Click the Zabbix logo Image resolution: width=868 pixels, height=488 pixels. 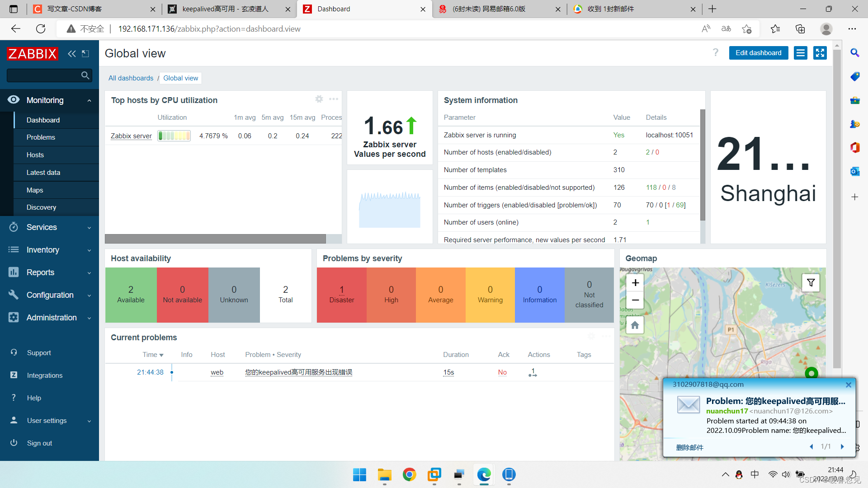pos(33,54)
